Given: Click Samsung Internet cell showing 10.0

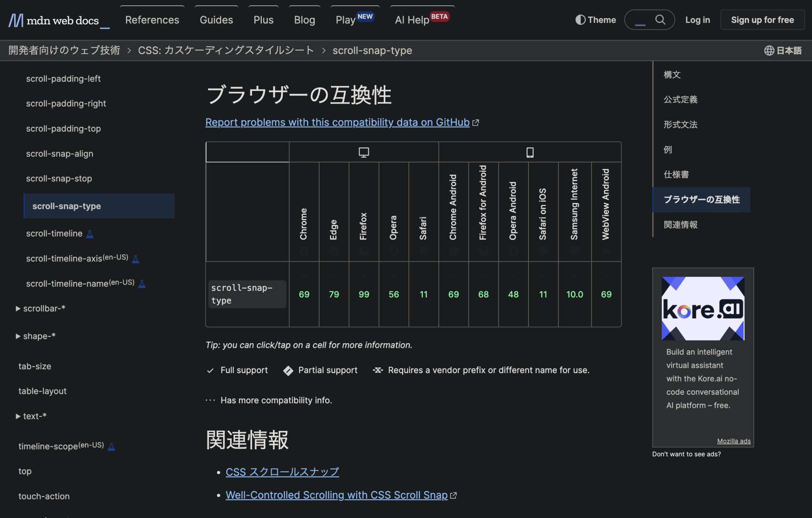Looking at the screenshot, I should coord(575,294).
